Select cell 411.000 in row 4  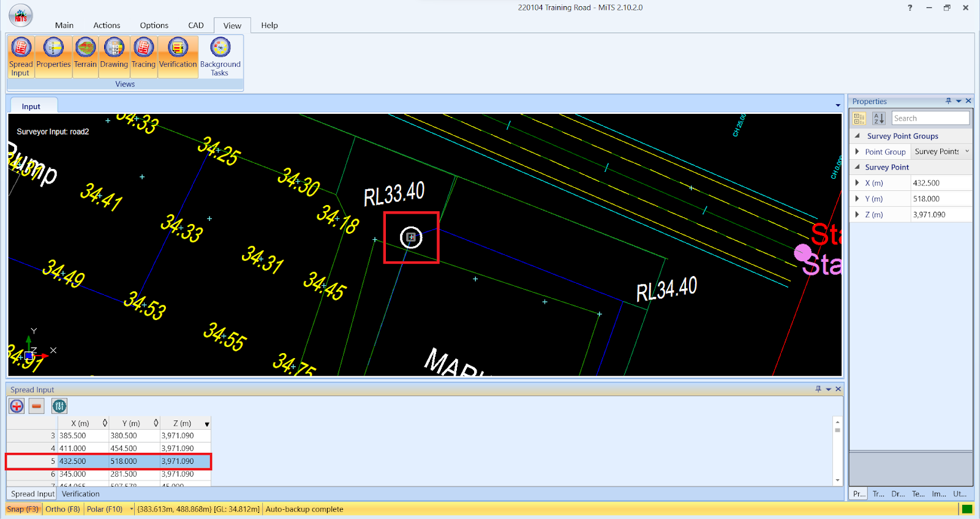point(83,449)
